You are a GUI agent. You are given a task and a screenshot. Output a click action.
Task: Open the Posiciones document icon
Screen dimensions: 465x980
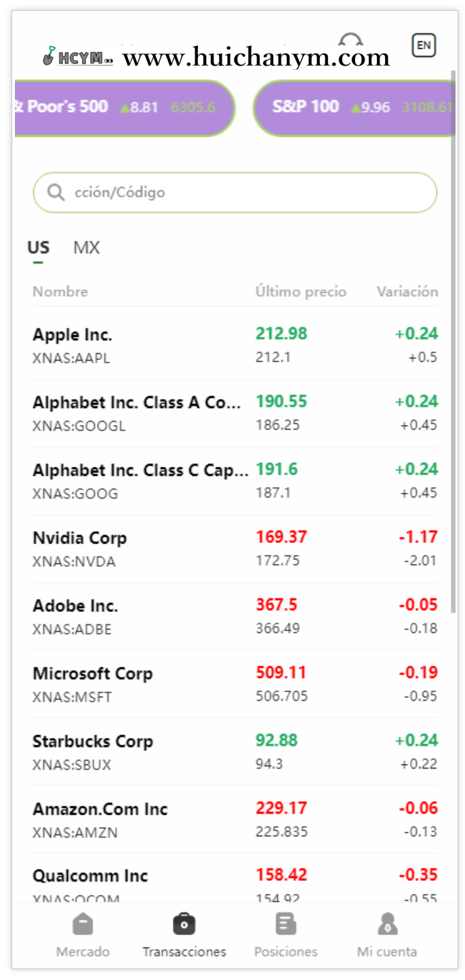pyautogui.click(x=285, y=924)
